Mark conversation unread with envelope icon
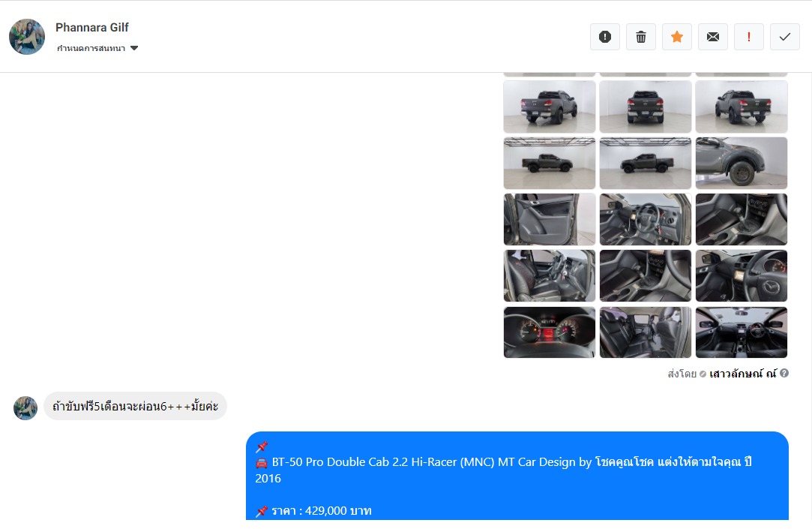The image size is (812, 529). [x=712, y=37]
